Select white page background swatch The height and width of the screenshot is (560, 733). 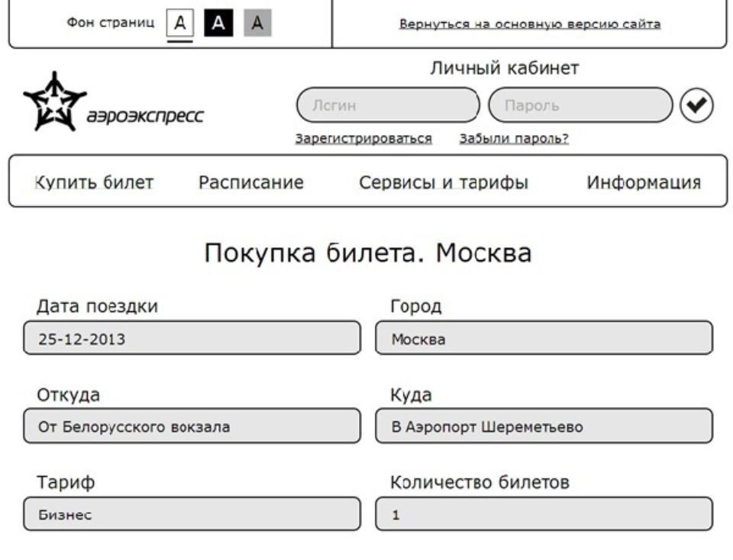point(180,23)
